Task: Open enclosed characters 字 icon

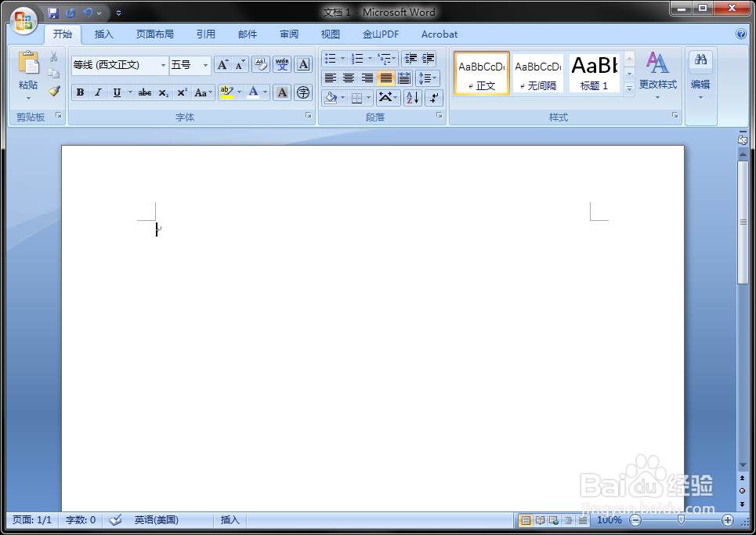Action: coord(302,92)
